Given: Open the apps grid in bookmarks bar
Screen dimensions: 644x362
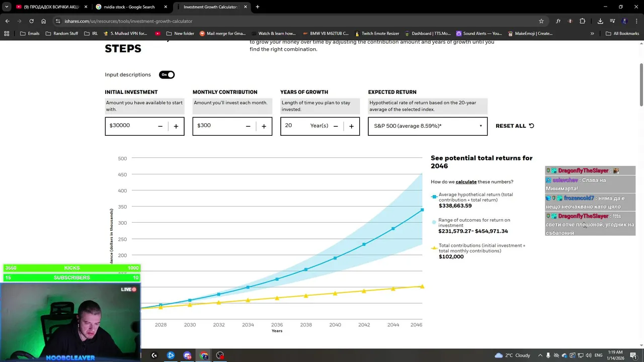Looking at the screenshot, I should (7, 34).
